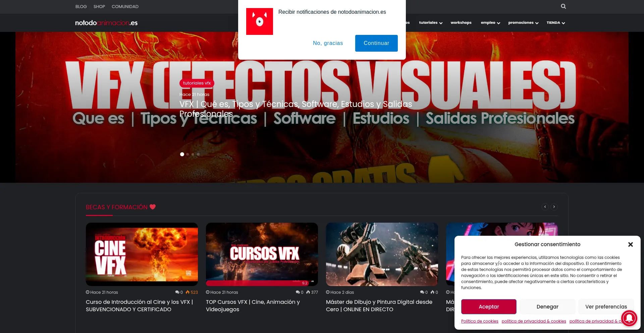Close the Gestionar consentimiento dialog

point(631,244)
